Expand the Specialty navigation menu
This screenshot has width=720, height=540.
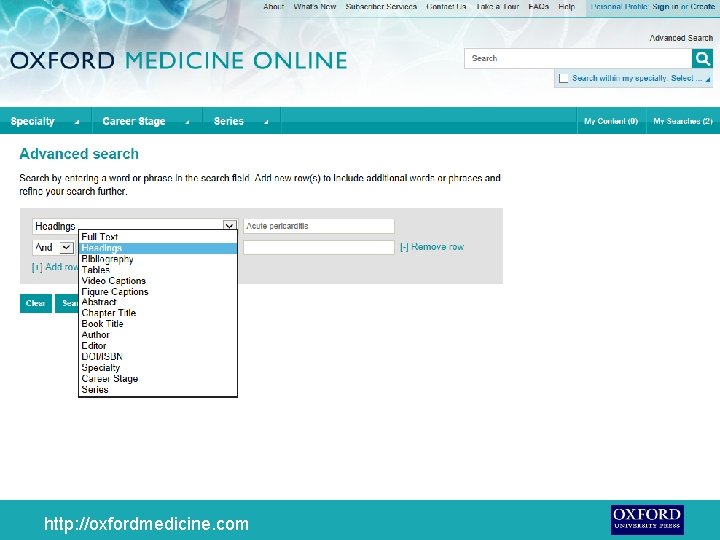click(45, 121)
